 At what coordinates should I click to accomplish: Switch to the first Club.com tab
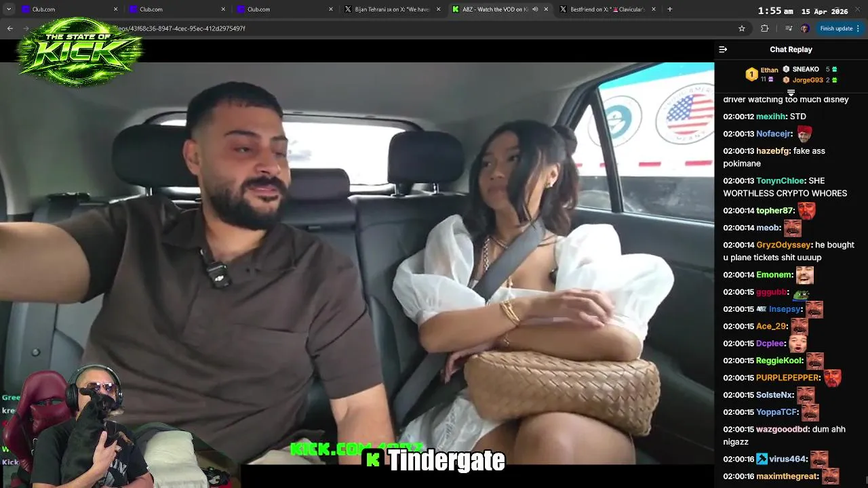[68, 9]
